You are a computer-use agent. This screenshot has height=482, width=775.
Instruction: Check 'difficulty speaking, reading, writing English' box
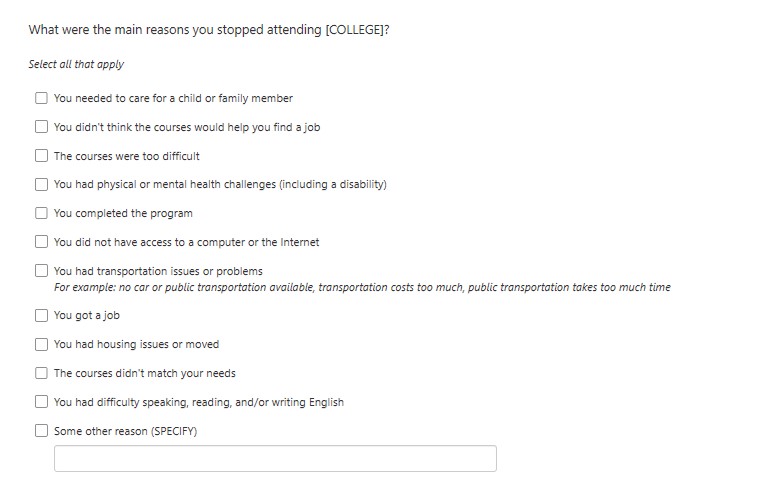(41, 402)
